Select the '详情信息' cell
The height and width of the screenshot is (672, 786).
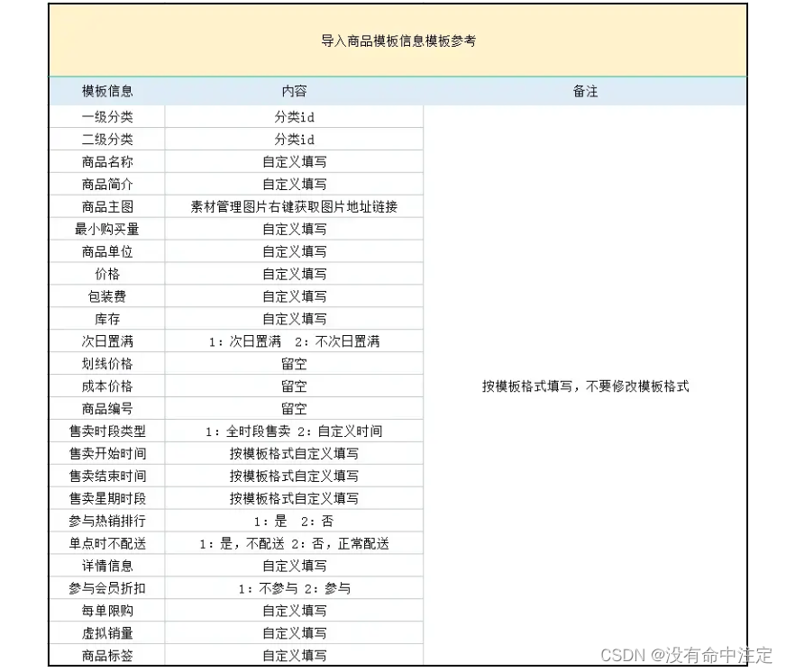coord(107,566)
